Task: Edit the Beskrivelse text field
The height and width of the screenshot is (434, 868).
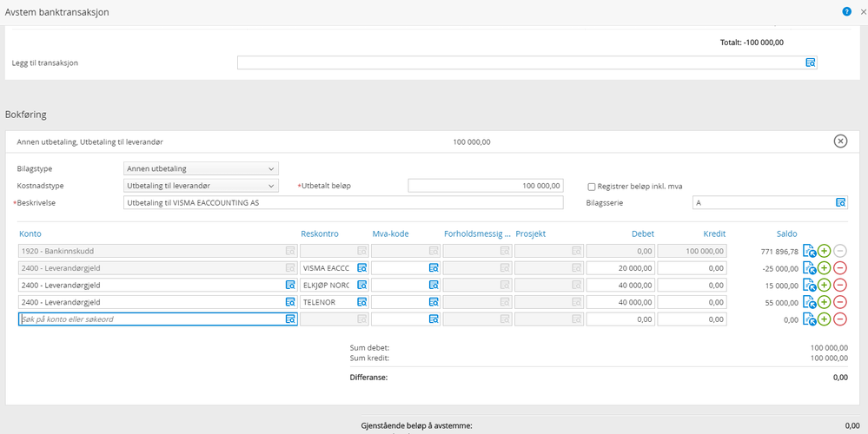Action: click(x=343, y=203)
